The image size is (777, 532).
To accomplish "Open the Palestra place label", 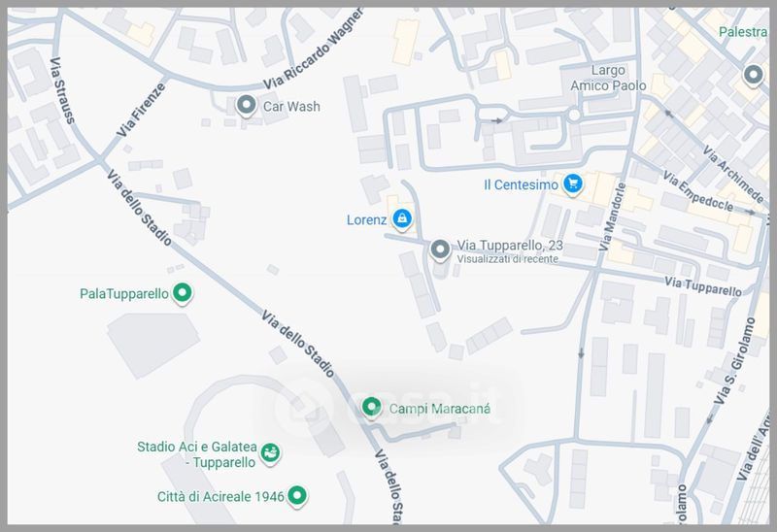I will [x=743, y=32].
